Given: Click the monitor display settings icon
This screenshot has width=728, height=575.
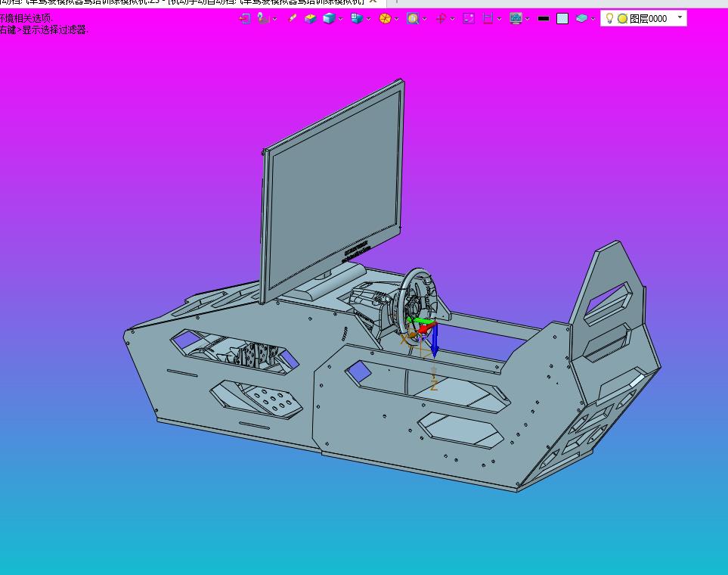Looking at the screenshot, I should (x=516, y=19).
